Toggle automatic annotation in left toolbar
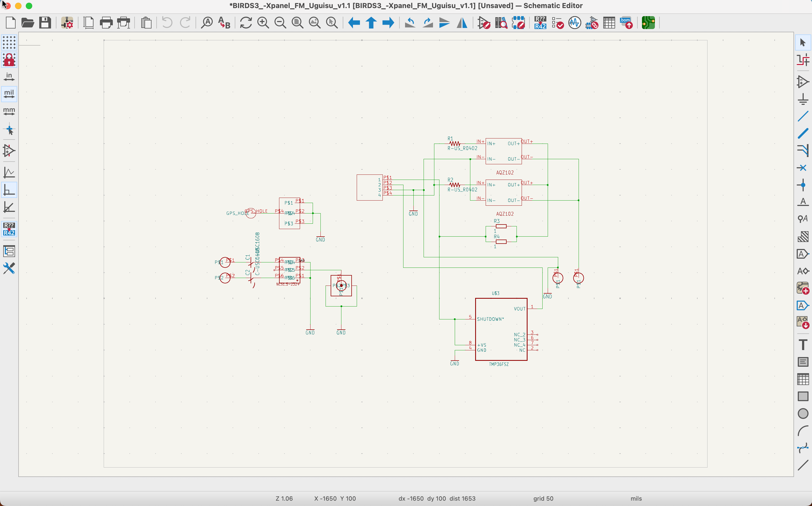 9,229
